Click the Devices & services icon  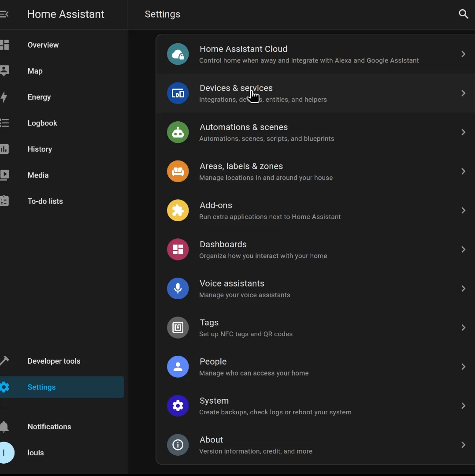178,93
